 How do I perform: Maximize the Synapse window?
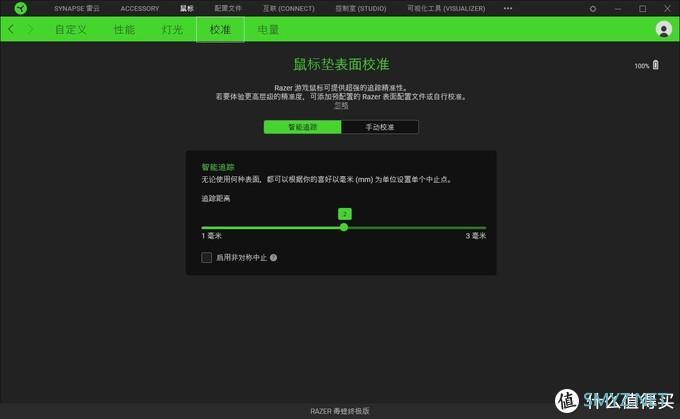click(x=643, y=9)
